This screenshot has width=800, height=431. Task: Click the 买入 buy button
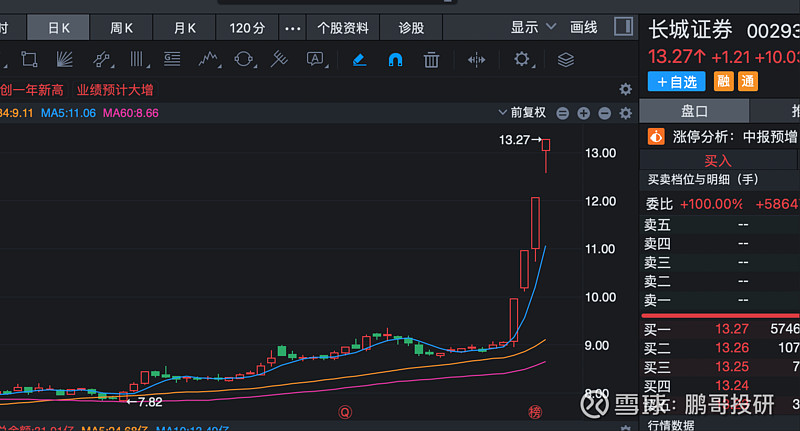click(718, 161)
